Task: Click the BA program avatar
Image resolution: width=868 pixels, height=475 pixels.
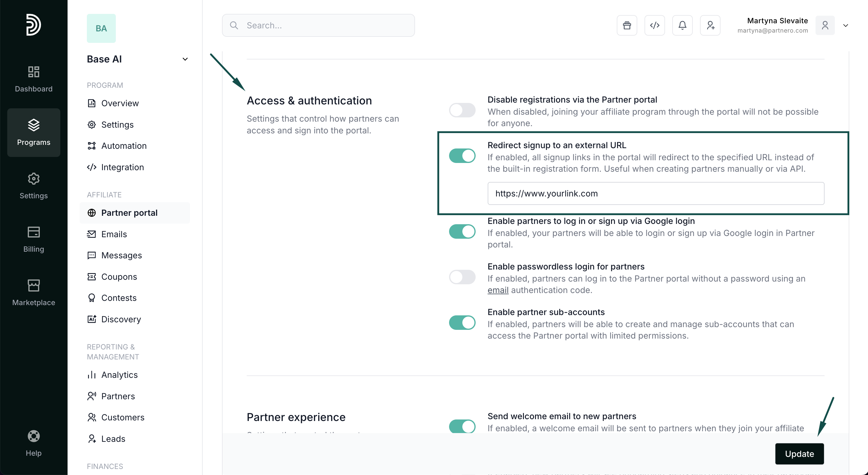Action: point(101,28)
